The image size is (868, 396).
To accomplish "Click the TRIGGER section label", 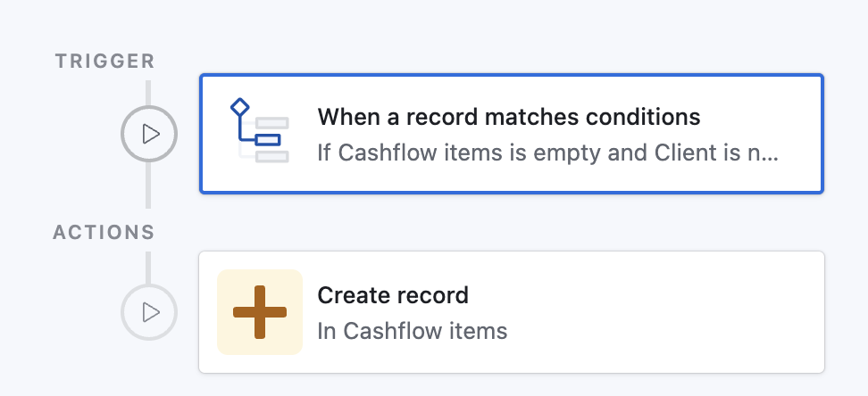I will click(x=104, y=62).
